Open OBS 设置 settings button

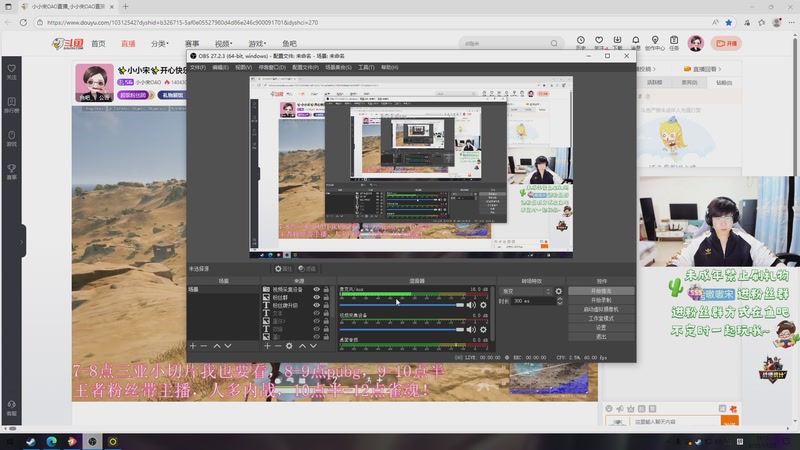point(601,328)
